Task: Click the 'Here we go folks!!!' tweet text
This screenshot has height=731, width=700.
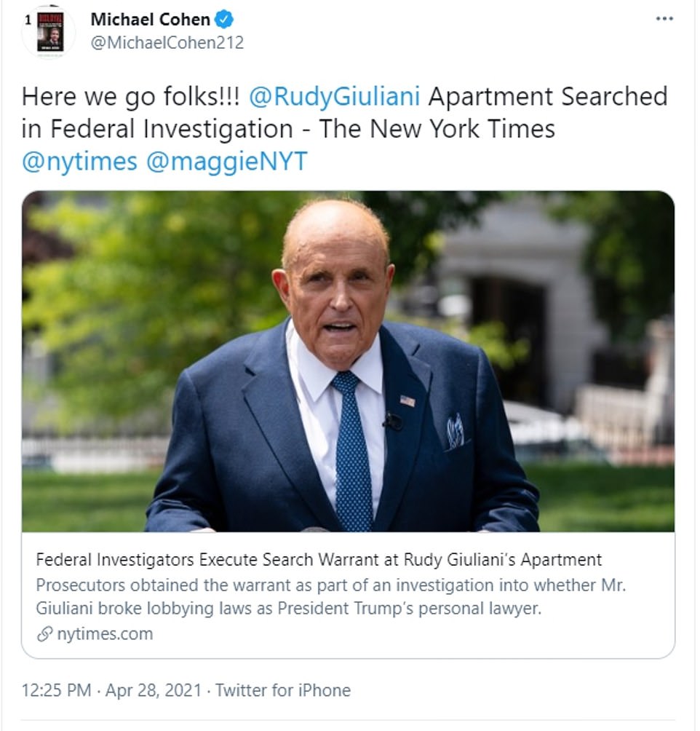Action: click(x=132, y=97)
